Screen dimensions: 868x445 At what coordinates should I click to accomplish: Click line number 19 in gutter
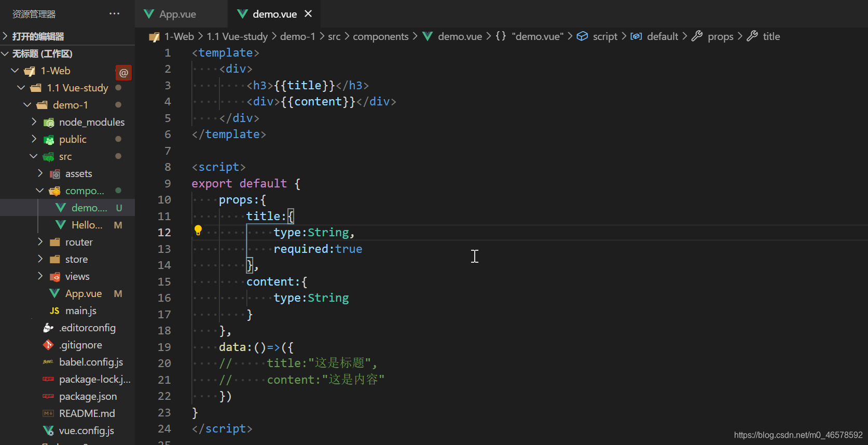pos(164,347)
